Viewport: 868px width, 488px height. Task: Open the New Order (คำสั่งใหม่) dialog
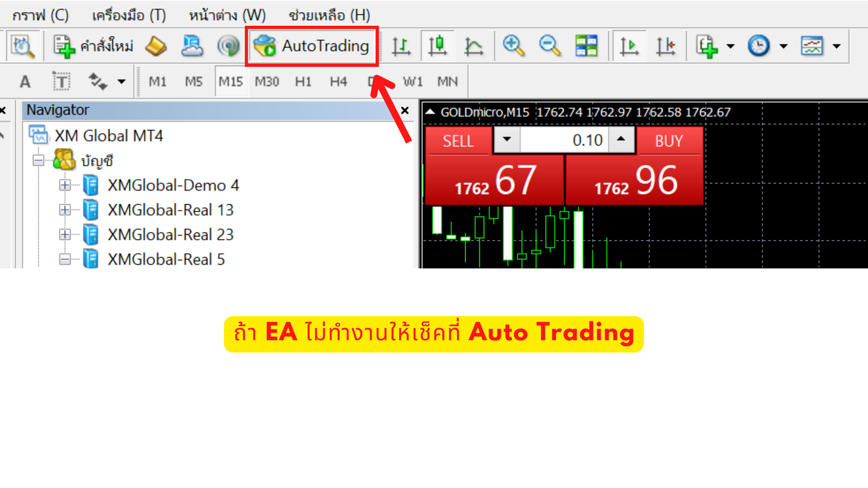tap(93, 46)
